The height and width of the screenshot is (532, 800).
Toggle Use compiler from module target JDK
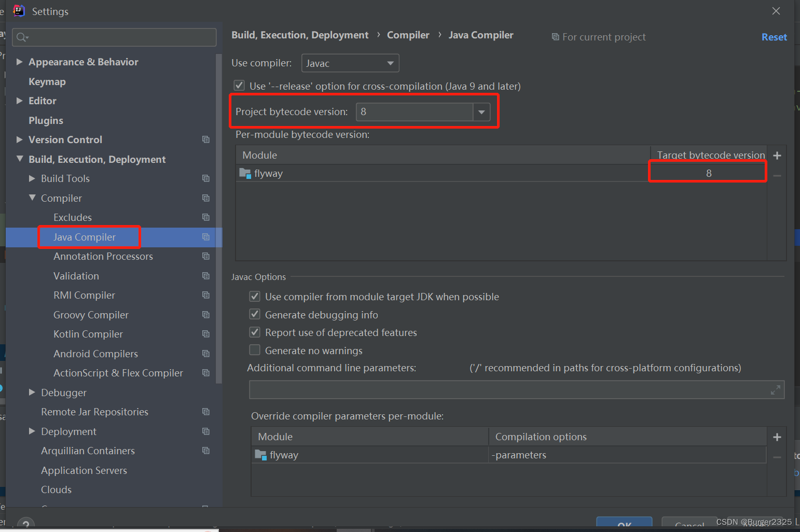click(x=255, y=296)
